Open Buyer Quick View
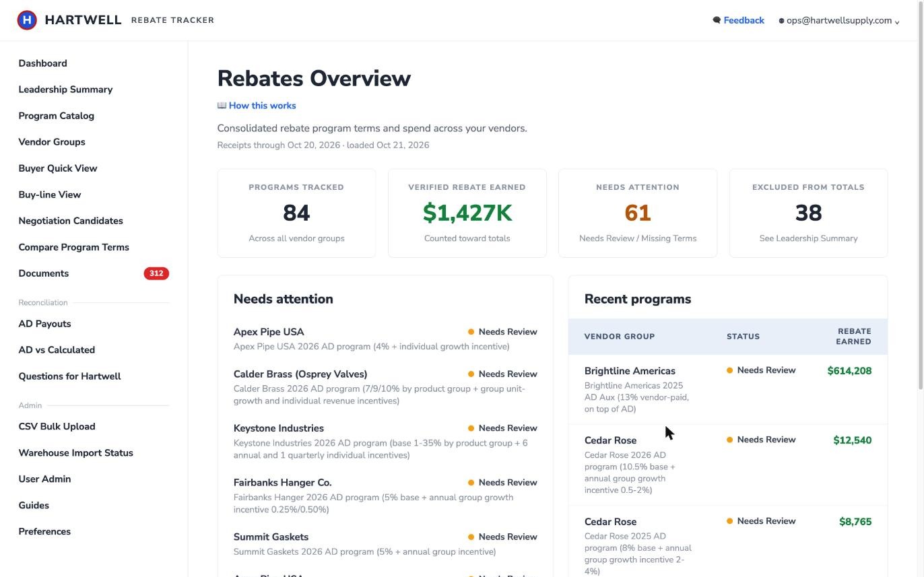Screen dimensions: 924x577 58,168
